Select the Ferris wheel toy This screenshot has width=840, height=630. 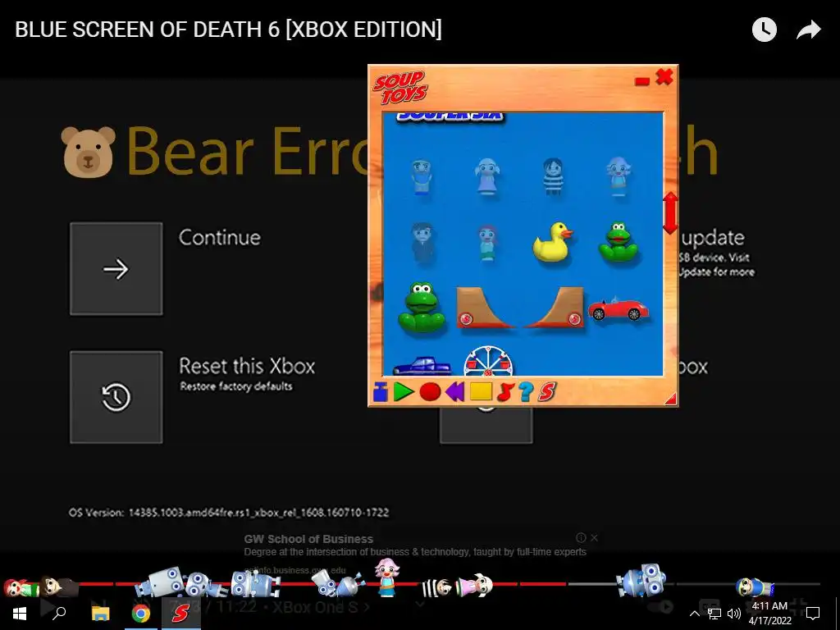point(488,361)
